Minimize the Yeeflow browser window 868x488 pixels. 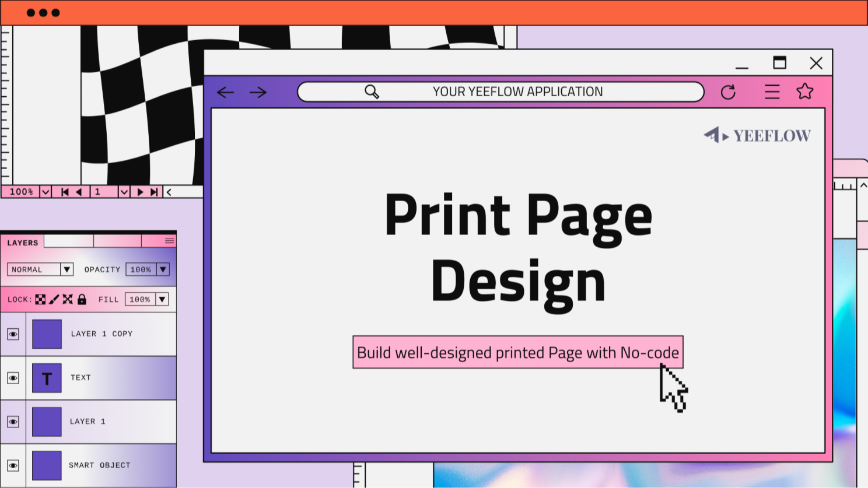click(742, 68)
